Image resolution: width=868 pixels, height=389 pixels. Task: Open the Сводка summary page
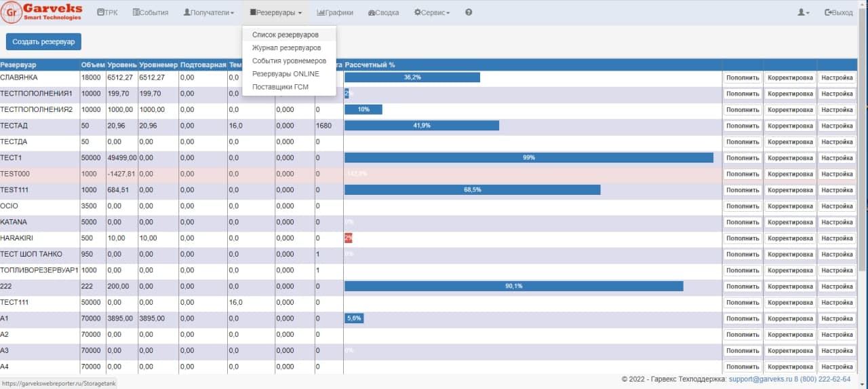383,13
